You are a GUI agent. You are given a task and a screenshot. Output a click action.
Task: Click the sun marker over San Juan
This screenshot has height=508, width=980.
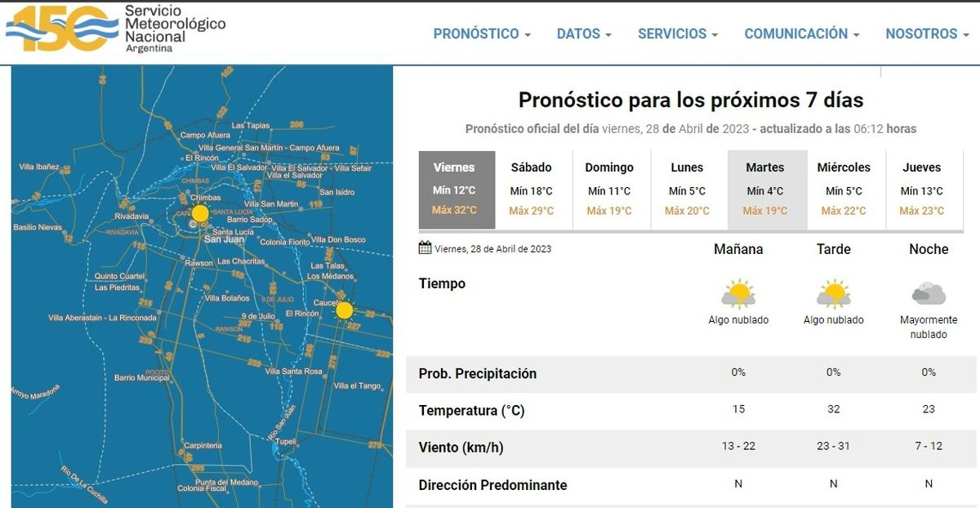pos(200,213)
